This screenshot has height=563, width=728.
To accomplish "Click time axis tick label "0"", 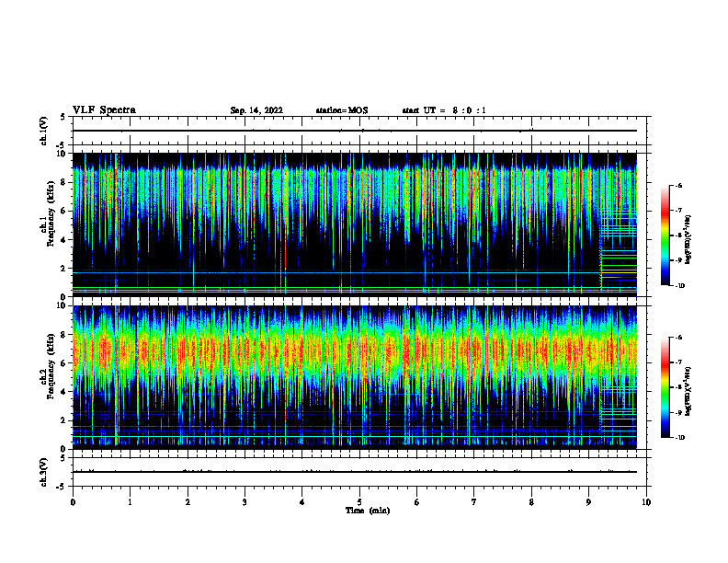I will click(x=73, y=502).
